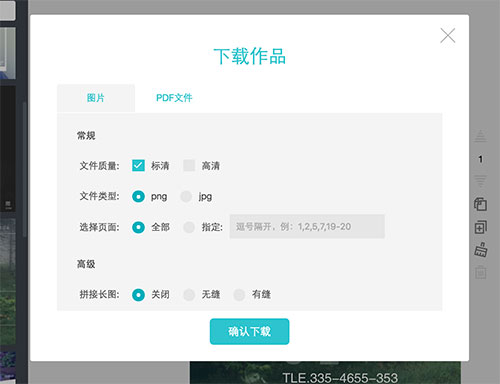Select the jpg file type radio button

[186, 196]
